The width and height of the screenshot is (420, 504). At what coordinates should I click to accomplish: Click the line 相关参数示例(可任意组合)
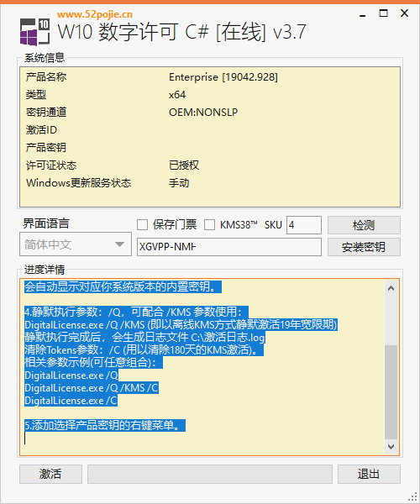click(x=93, y=363)
